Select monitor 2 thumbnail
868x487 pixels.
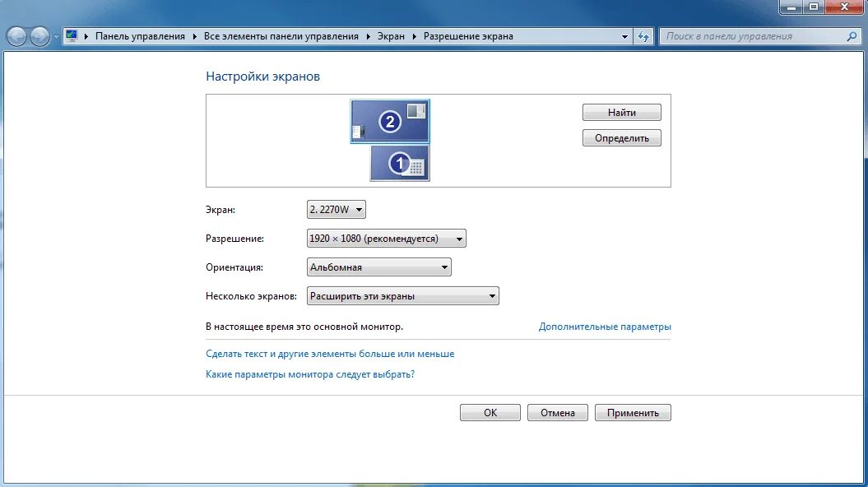[390, 121]
